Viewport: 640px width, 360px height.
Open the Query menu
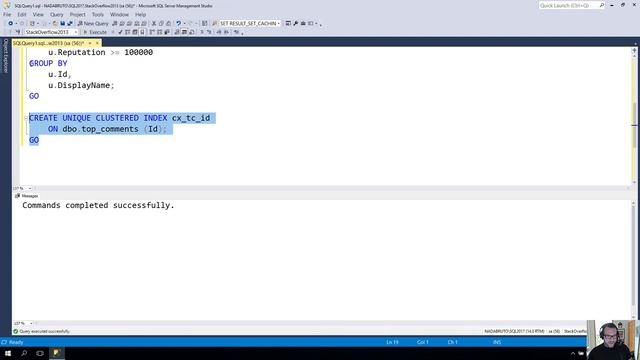[57, 14]
